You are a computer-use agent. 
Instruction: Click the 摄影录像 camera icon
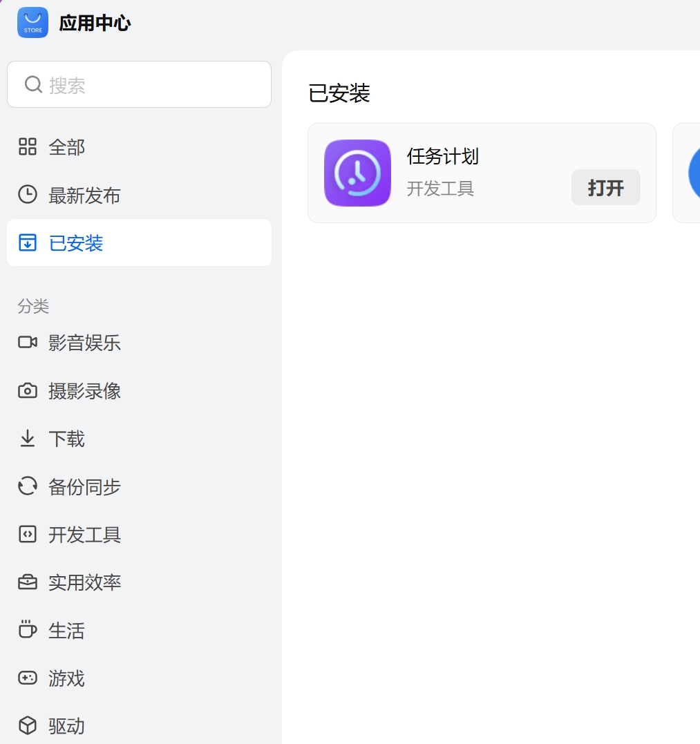pyautogui.click(x=27, y=390)
